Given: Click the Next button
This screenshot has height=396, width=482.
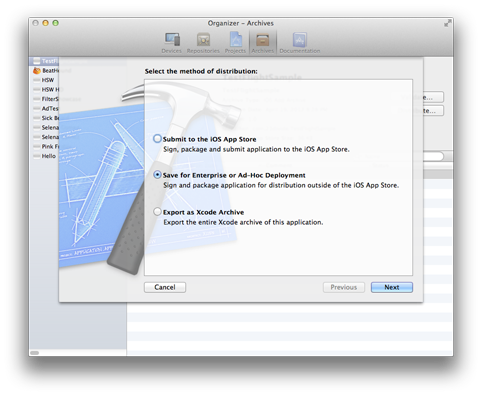Looking at the screenshot, I should pyautogui.click(x=392, y=287).
